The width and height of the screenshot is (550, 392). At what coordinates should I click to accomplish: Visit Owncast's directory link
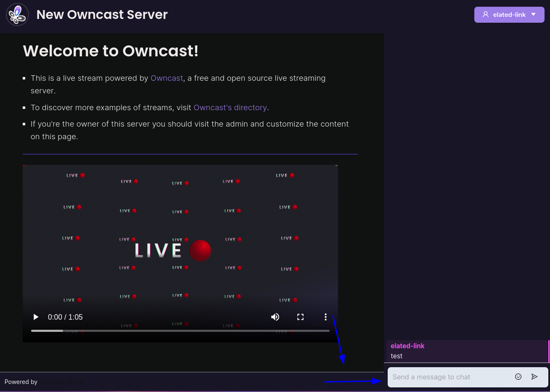click(230, 107)
